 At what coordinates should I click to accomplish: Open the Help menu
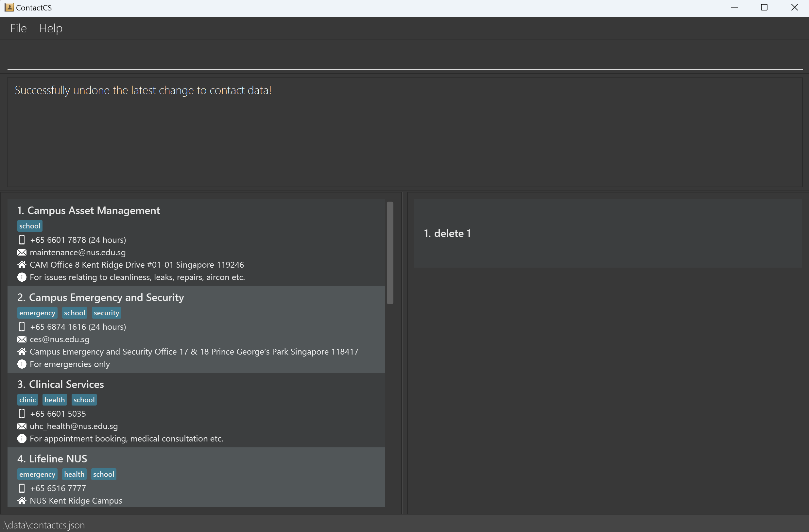[x=51, y=28]
